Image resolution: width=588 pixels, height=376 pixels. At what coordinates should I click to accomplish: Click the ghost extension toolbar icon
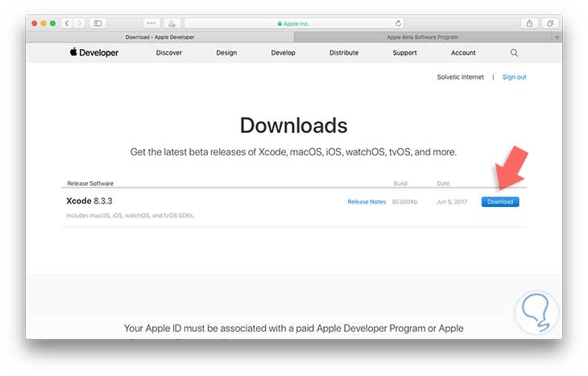pos(172,23)
